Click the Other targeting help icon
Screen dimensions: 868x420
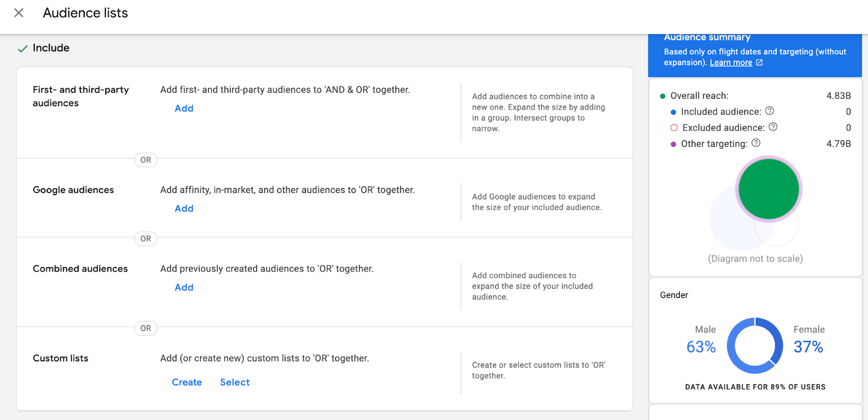click(x=756, y=143)
